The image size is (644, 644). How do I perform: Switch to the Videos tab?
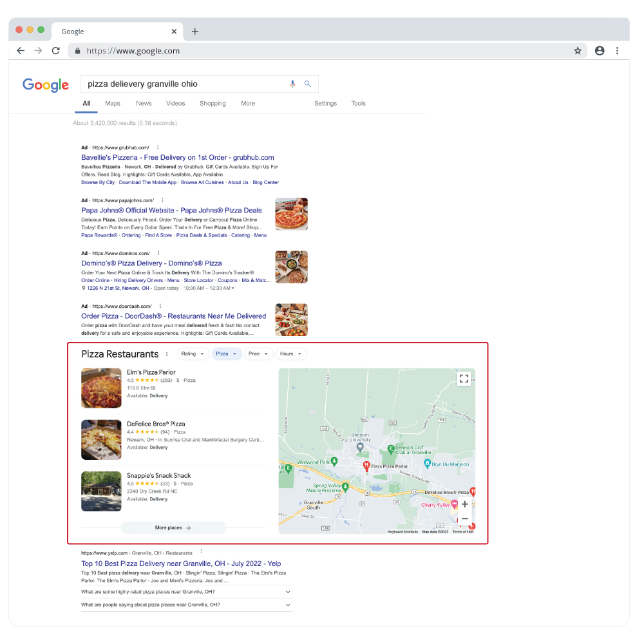pyautogui.click(x=175, y=104)
